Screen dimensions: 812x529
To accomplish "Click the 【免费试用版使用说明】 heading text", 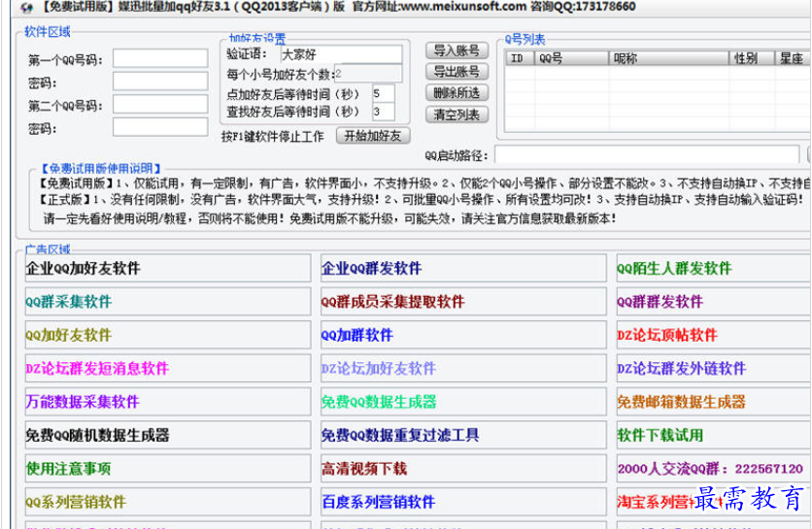I will [x=101, y=168].
